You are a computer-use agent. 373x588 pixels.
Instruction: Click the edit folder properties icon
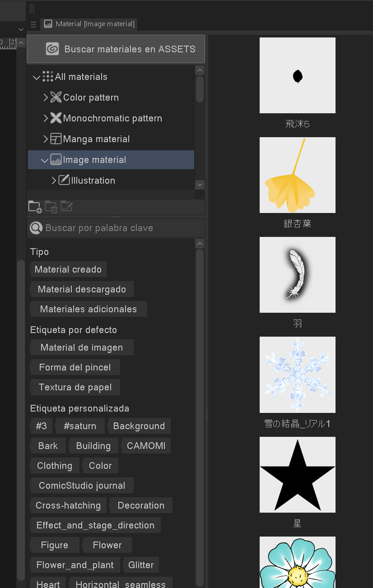[x=67, y=206]
